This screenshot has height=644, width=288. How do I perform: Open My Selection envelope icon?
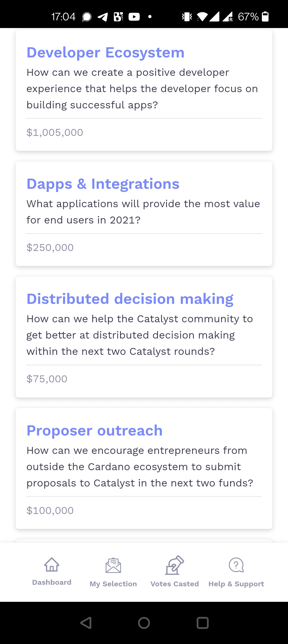[113, 566]
